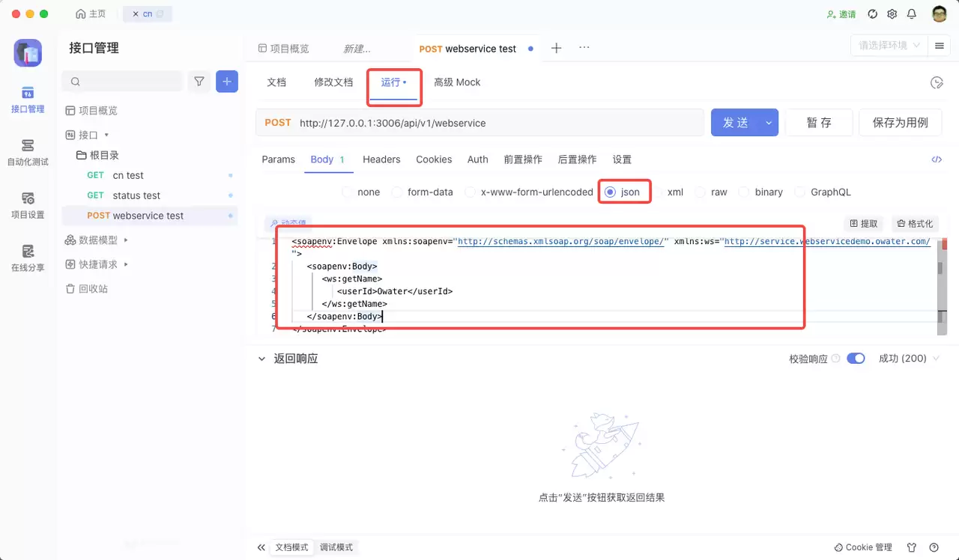
Task: Click the shirt theme icon in footer
Action: tap(912, 547)
